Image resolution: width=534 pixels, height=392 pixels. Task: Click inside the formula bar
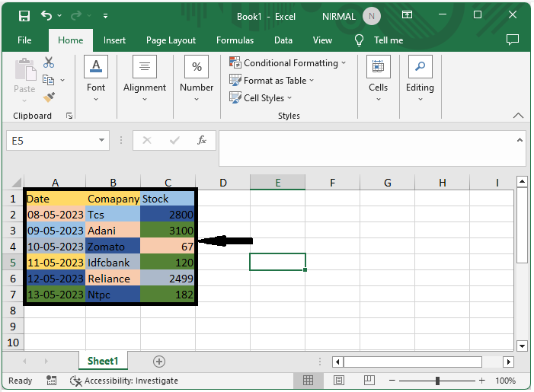[366, 148]
